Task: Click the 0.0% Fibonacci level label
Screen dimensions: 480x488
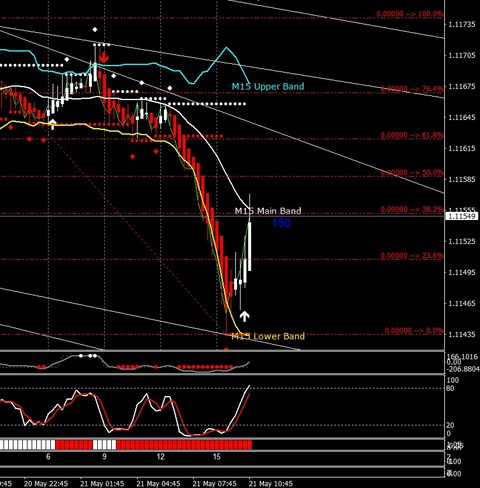Action: pos(414,331)
